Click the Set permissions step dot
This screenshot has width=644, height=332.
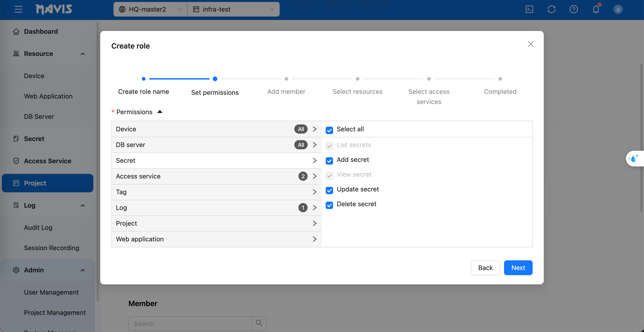click(x=215, y=79)
